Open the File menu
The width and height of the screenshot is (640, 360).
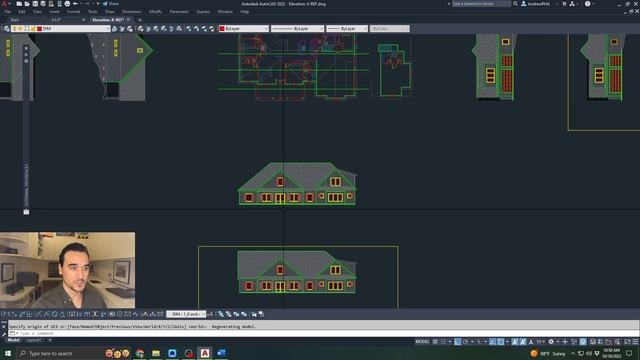click(x=8, y=12)
